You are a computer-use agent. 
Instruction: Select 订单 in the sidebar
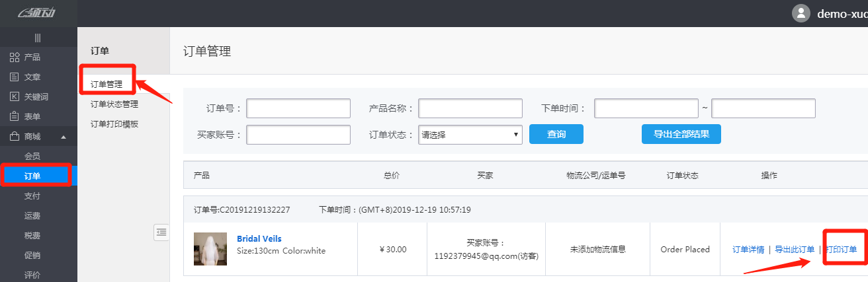click(32, 176)
